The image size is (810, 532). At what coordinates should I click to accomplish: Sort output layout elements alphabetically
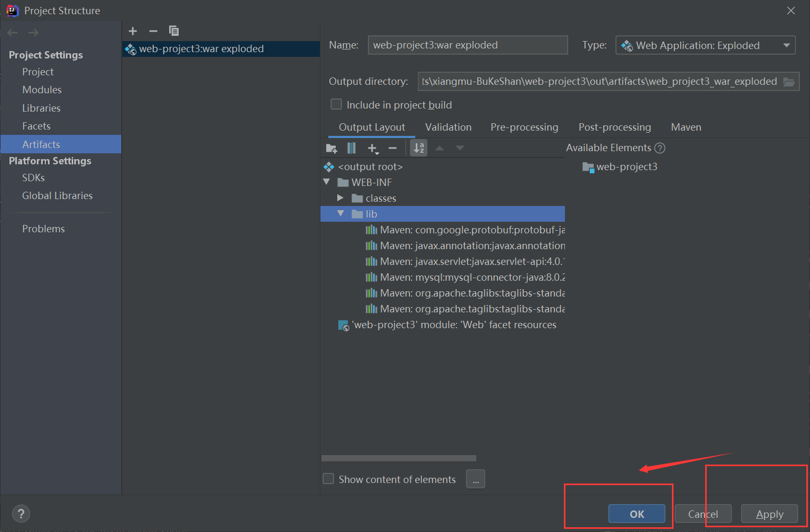click(418, 148)
